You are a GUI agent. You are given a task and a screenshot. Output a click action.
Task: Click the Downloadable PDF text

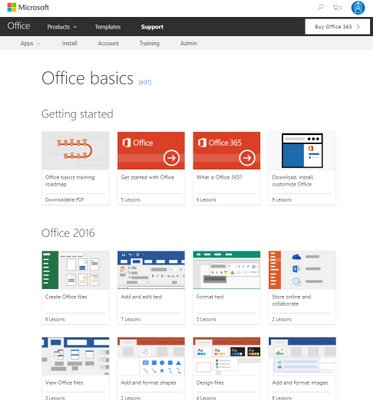pos(64,200)
